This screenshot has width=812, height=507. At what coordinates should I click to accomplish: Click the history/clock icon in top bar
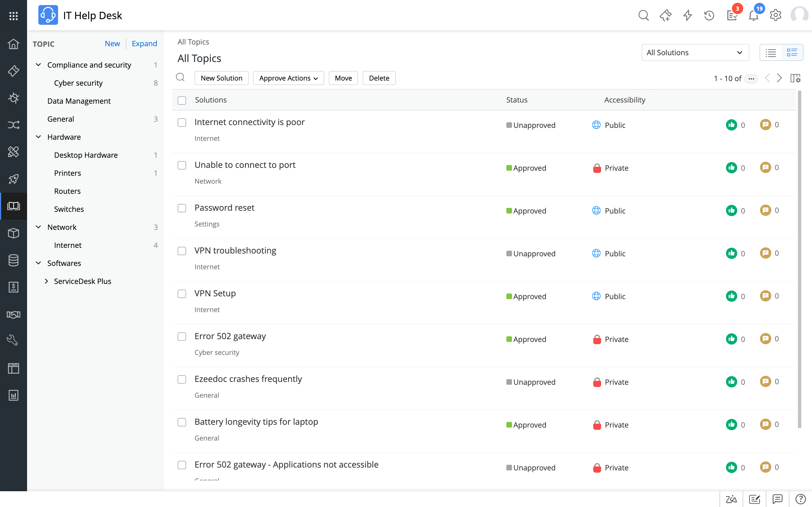click(x=709, y=15)
